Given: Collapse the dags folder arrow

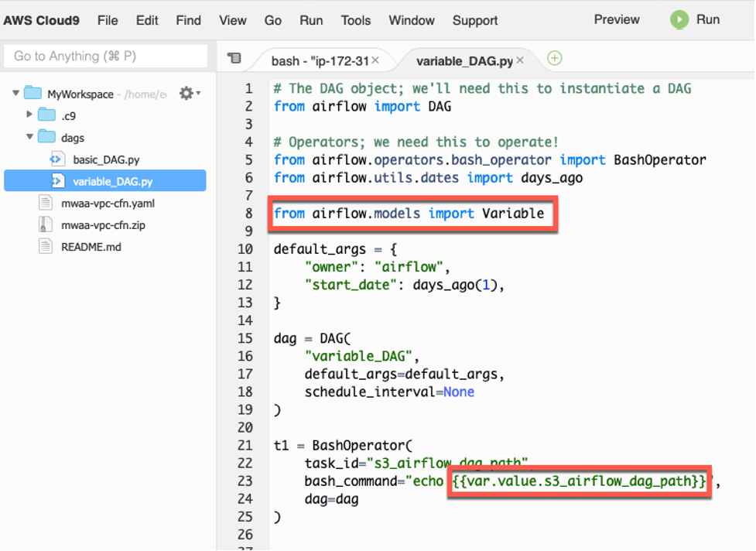Looking at the screenshot, I should (x=29, y=137).
